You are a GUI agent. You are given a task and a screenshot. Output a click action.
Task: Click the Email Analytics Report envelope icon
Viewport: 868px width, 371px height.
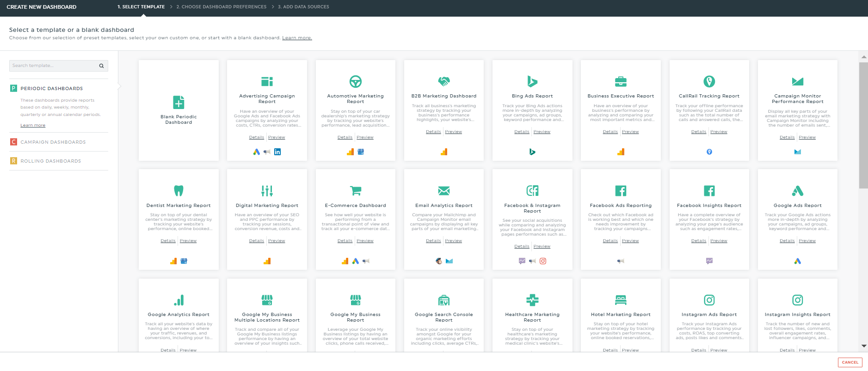click(444, 191)
